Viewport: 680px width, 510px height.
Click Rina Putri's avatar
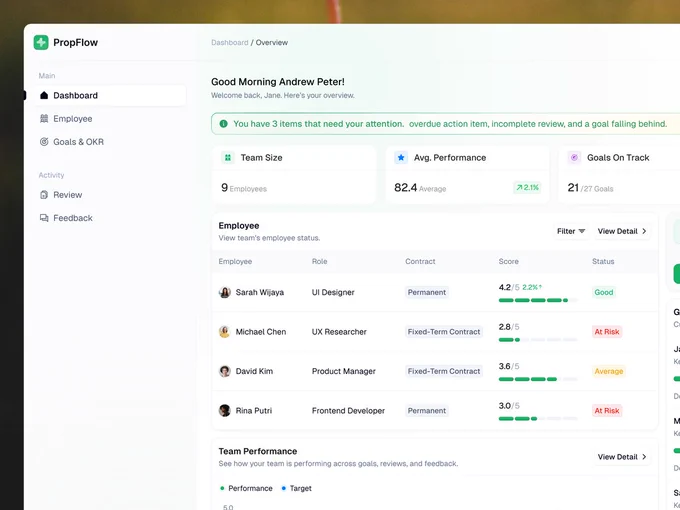pyautogui.click(x=225, y=411)
